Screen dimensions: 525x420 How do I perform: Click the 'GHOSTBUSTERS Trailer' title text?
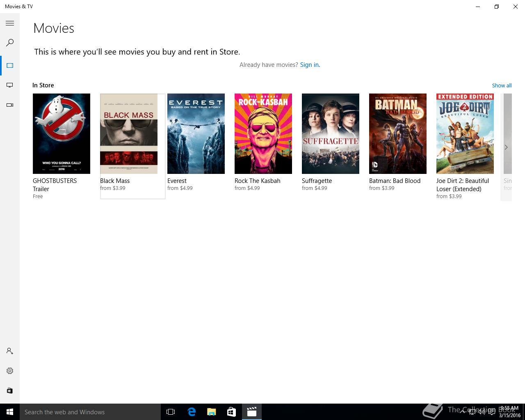pos(55,185)
